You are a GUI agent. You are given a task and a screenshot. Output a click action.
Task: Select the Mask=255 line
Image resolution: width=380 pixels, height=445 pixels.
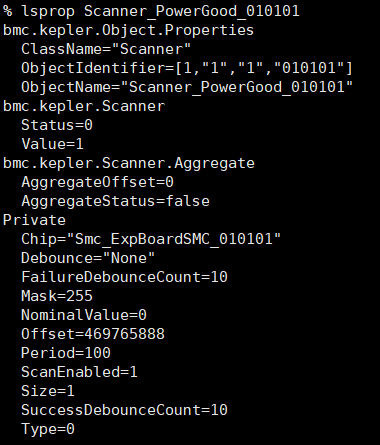coord(57,296)
